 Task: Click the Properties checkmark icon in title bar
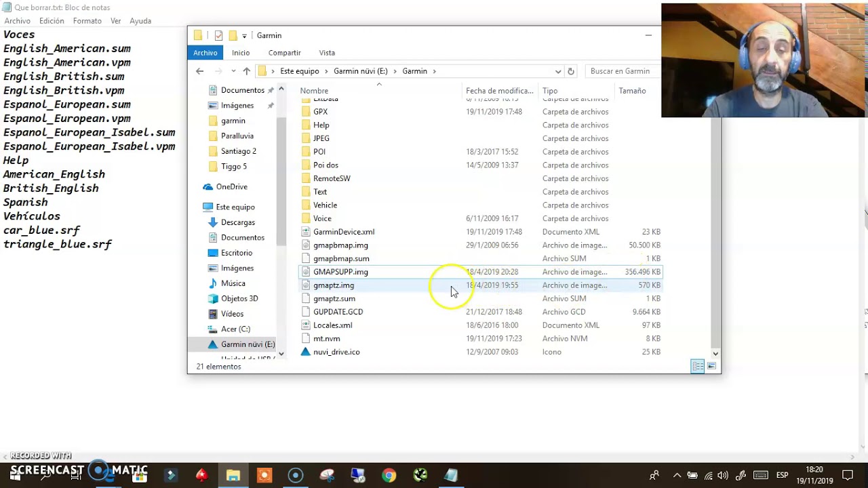218,35
